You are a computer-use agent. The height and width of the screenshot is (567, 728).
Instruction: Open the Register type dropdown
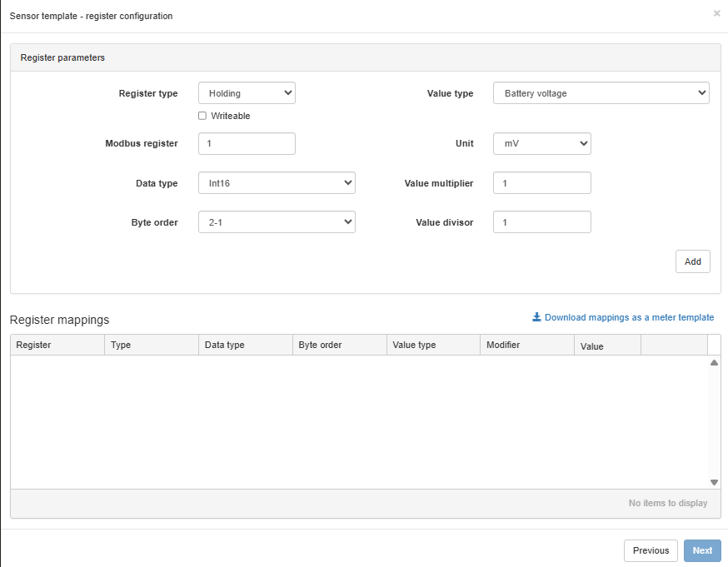247,92
